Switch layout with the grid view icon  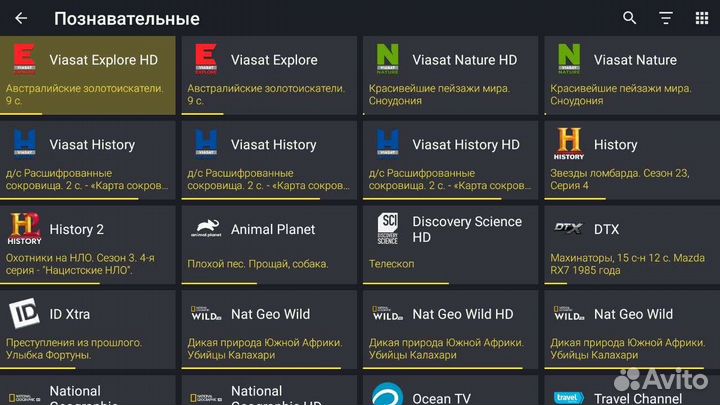702,18
